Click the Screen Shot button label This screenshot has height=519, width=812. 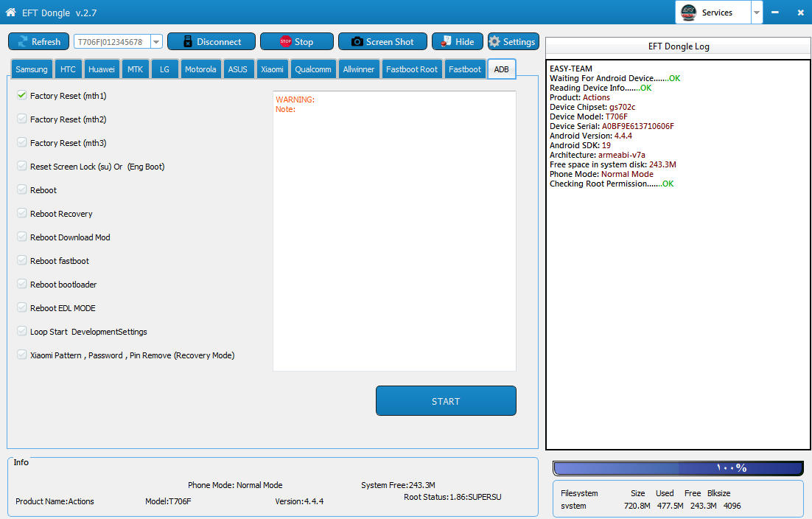tap(390, 42)
